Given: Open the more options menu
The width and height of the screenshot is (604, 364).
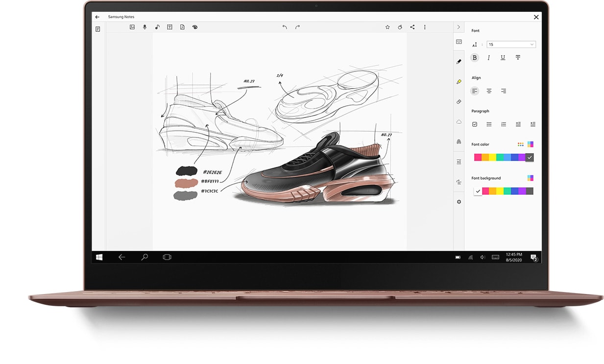Looking at the screenshot, I should [x=425, y=27].
